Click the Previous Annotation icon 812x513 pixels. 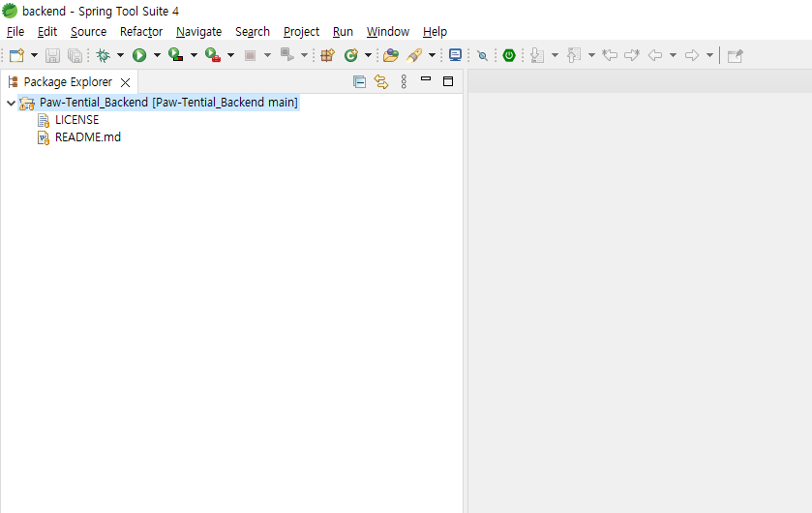click(x=574, y=55)
